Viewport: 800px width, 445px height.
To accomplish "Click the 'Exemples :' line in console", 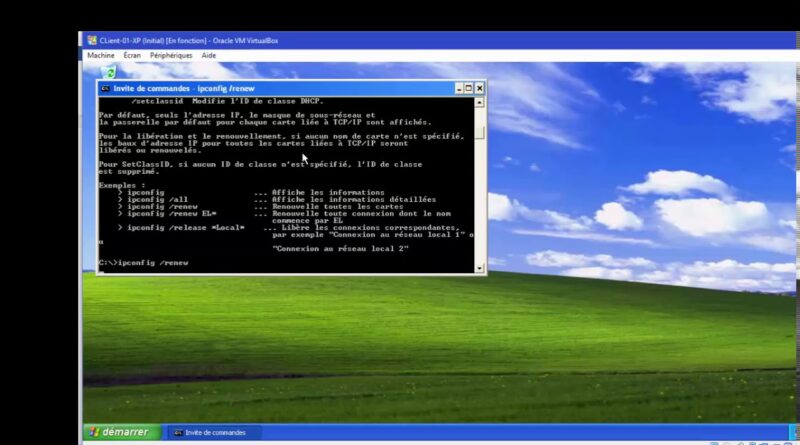I will [x=122, y=185].
